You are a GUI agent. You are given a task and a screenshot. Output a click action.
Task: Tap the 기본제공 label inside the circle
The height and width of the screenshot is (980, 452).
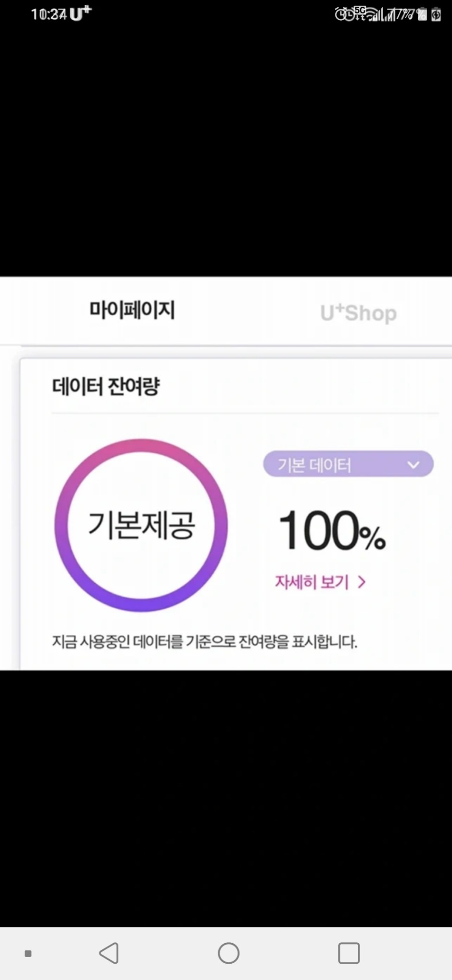[141, 525]
